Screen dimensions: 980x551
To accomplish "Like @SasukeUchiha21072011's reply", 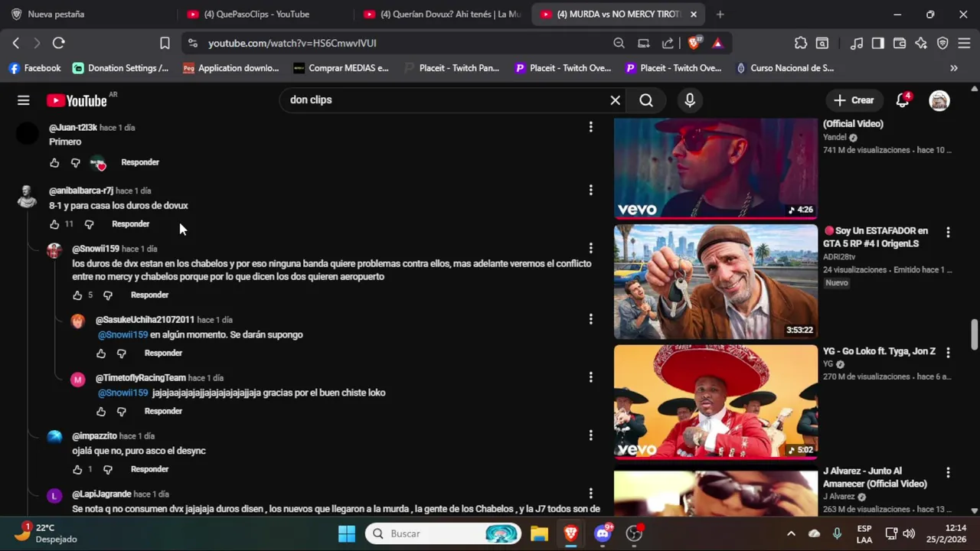I will coord(101,354).
